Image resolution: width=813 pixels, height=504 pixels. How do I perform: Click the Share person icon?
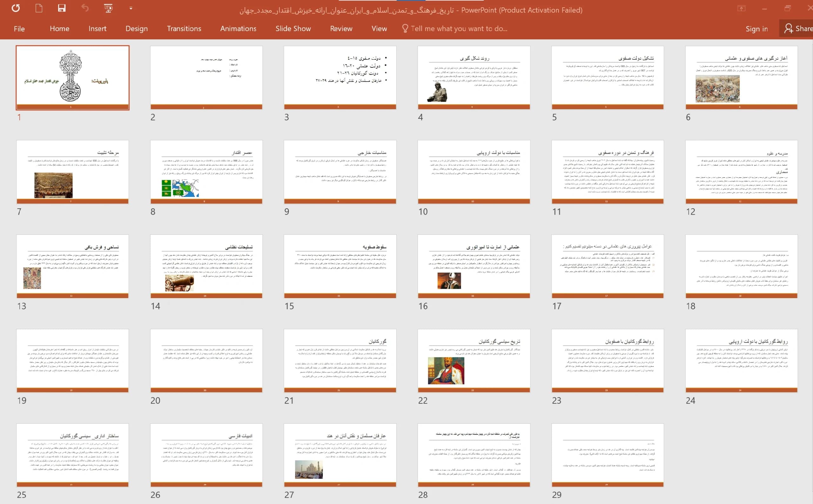click(788, 28)
